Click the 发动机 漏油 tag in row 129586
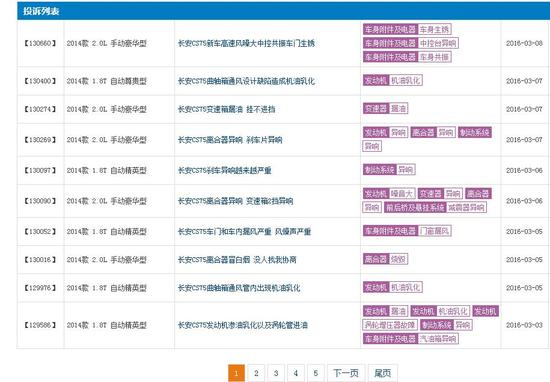 pyautogui.click(x=385, y=311)
